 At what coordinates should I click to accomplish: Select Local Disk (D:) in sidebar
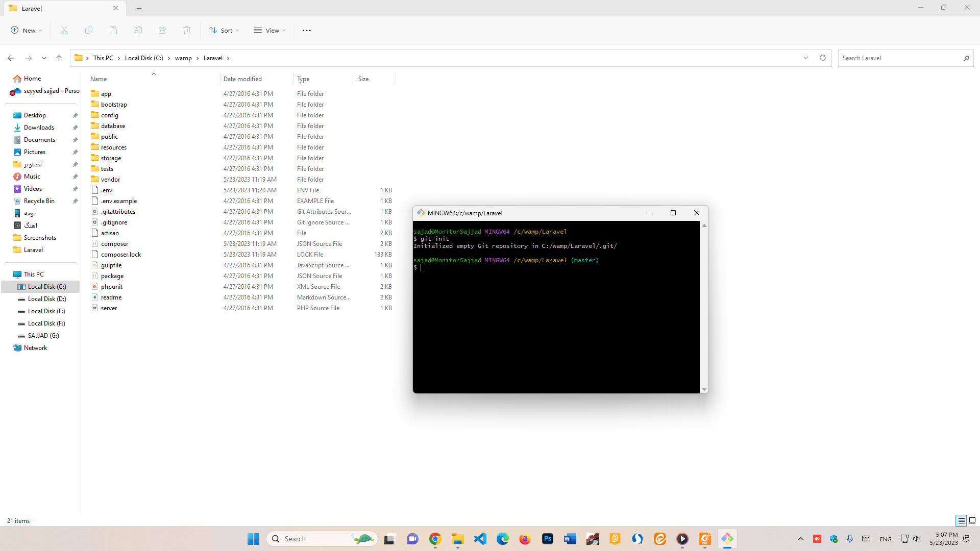(x=47, y=299)
